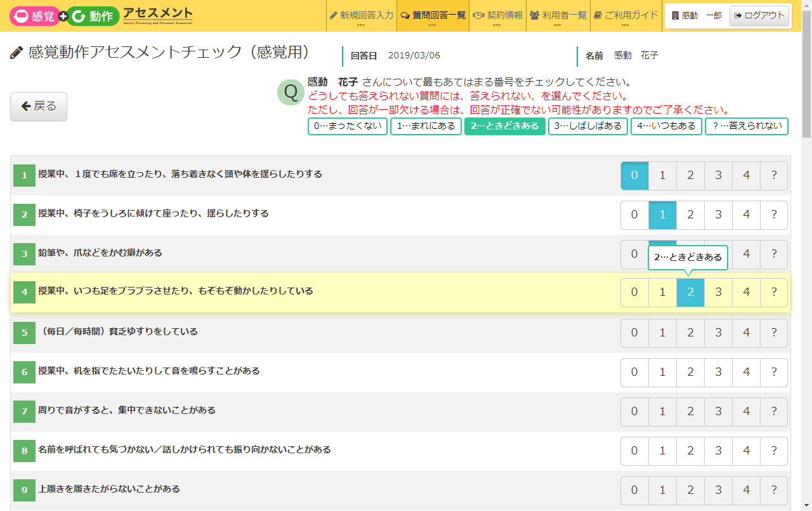Image resolution: width=812 pixels, height=511 pixels.
Task: Click question number 1 badge
Action: (x=24, y=176)
